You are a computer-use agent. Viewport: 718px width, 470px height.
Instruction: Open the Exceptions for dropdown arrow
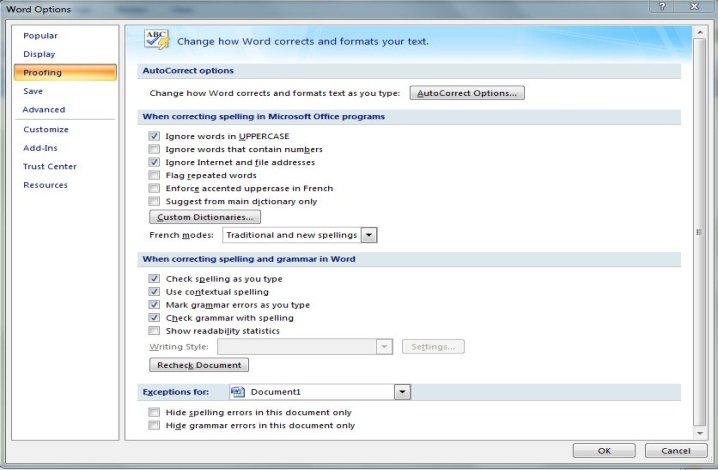point(403,392)
